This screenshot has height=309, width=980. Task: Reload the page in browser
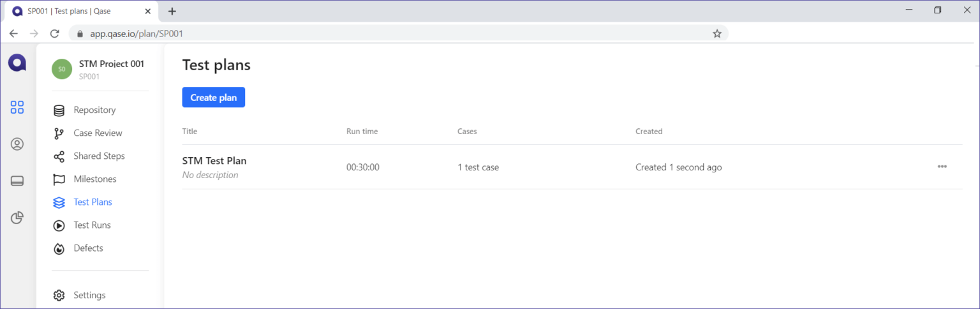click(55, 34)
